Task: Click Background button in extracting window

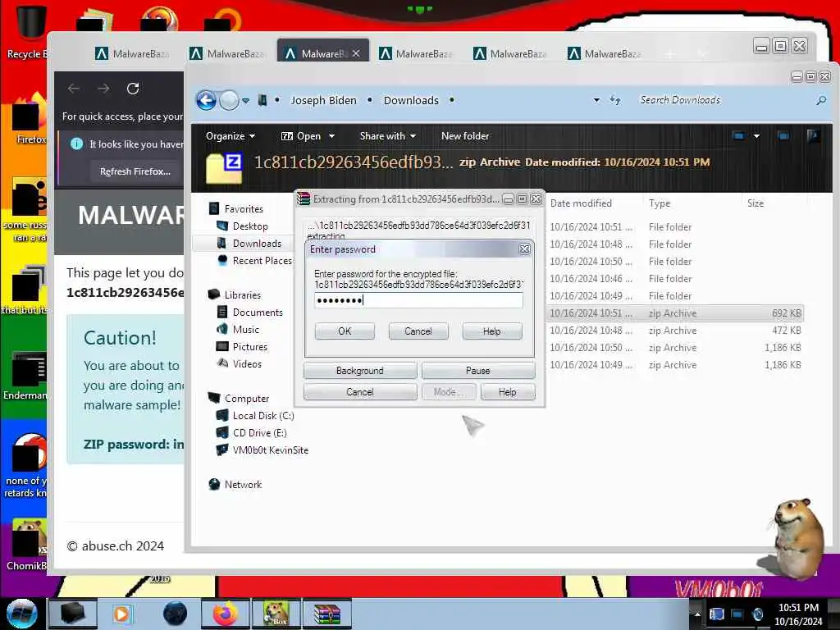Action: [x=360, y=370]
